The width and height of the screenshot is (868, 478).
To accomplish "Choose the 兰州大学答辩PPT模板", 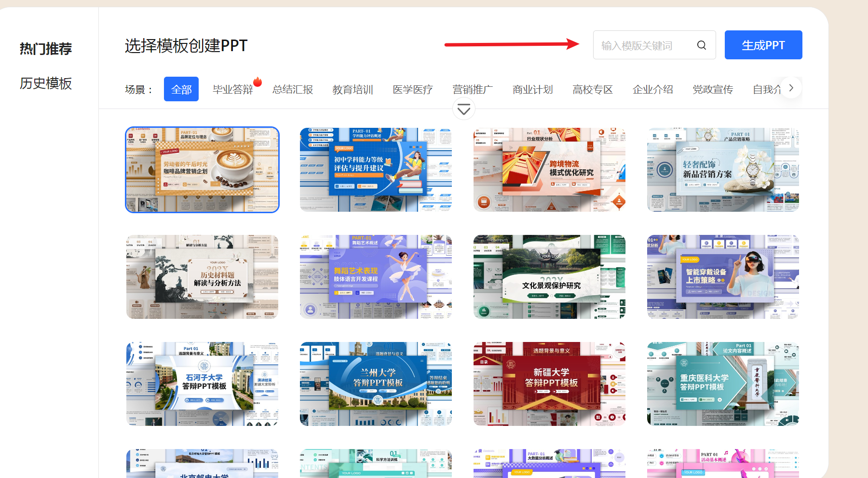I will point(376,384).
